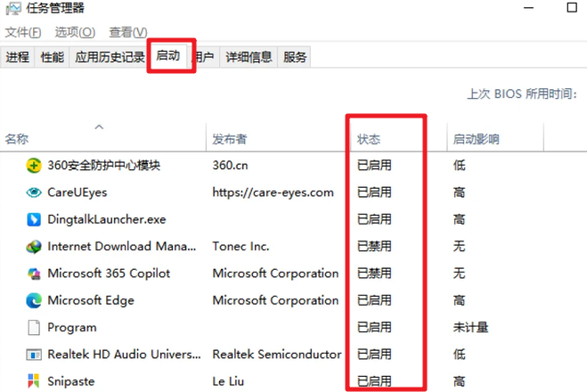The image size is (587, 392).
Task: Click Microsoft Corporation in the Edge row
Action: pyautogui.click(x=275, y=300)
